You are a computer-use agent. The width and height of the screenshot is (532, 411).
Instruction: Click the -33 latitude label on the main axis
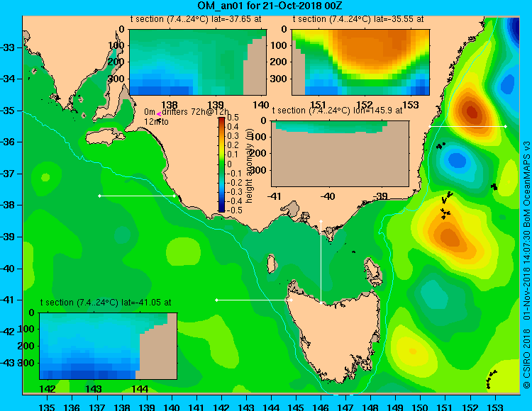pyautogui.click(x=7, y=47)
